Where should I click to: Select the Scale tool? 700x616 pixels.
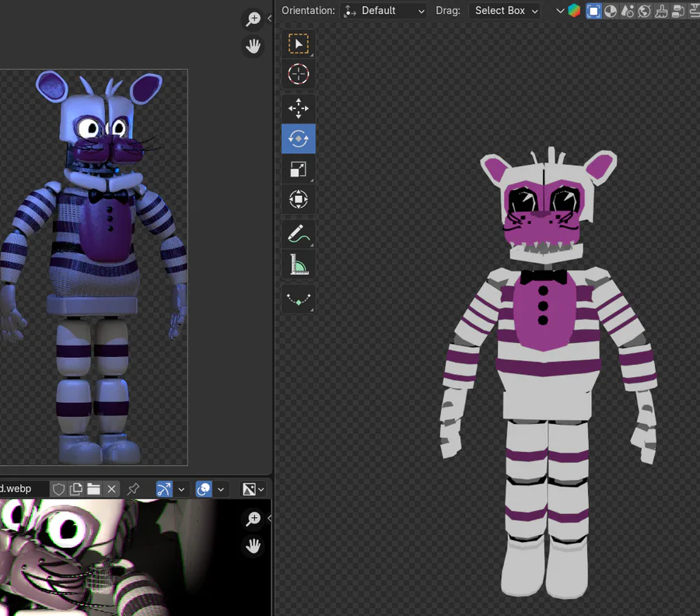pos(298,170)
